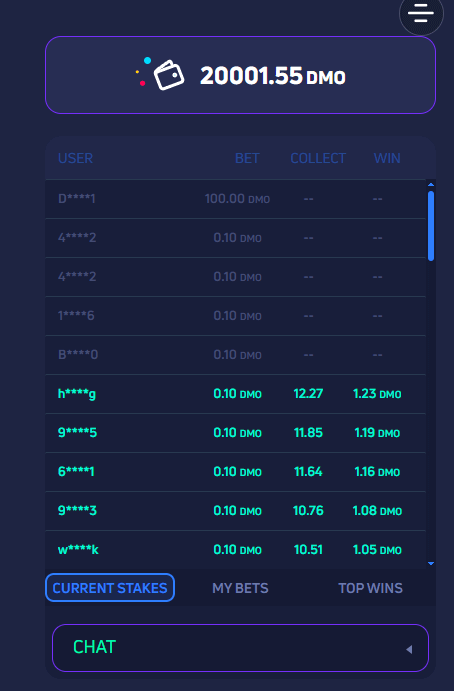The width and height of the screenshot is (454, 691).
Task: Select the D****1 100.00 DMO row
Action: click(x=235, y=199)
